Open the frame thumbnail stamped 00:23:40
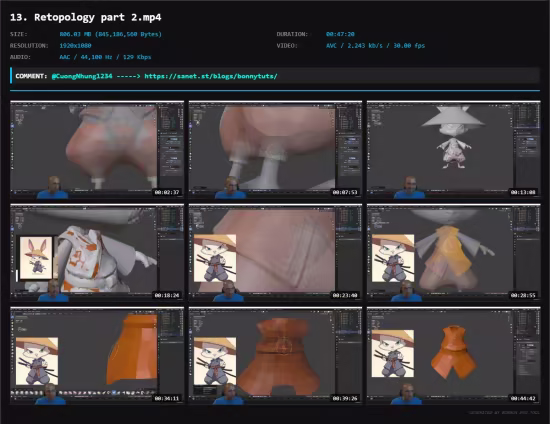The image size is (550, 424). (275, 253)
